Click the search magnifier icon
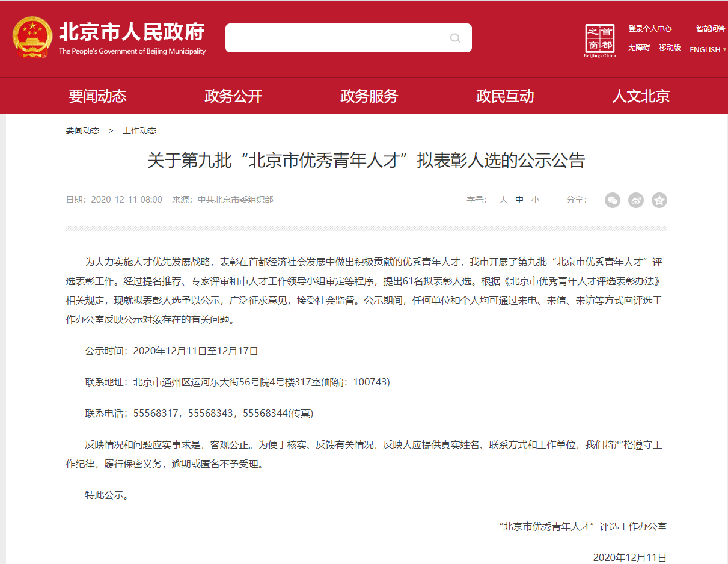Image resolution: width=728 pixels, height=564 pixels. 455,38
